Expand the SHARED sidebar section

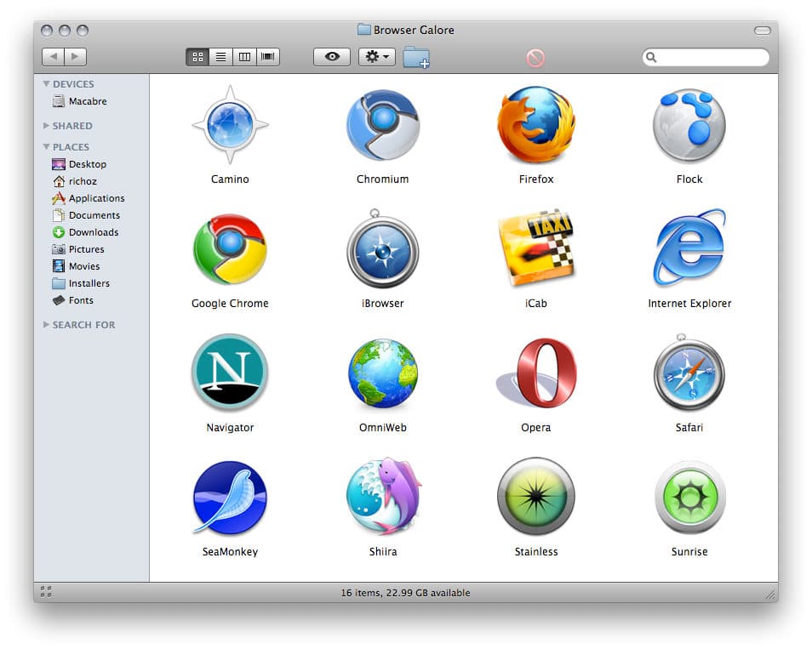tap(46, 126)
